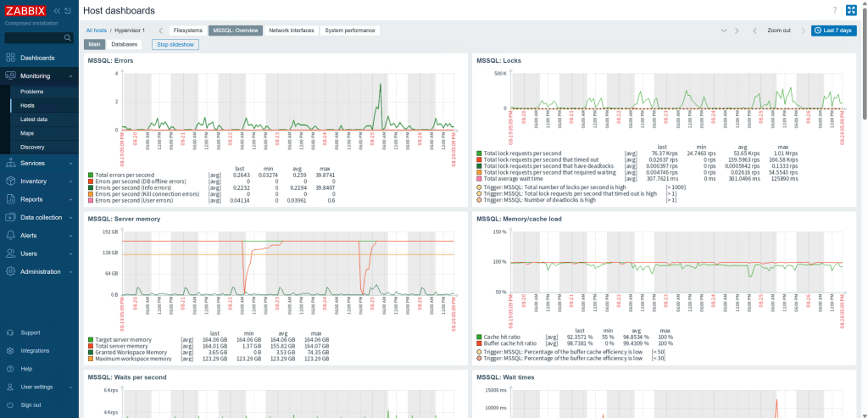The width and height of the screenshot is (868, 418).
Task: Expand the Services menu section
Action: (x=39, y=164)
